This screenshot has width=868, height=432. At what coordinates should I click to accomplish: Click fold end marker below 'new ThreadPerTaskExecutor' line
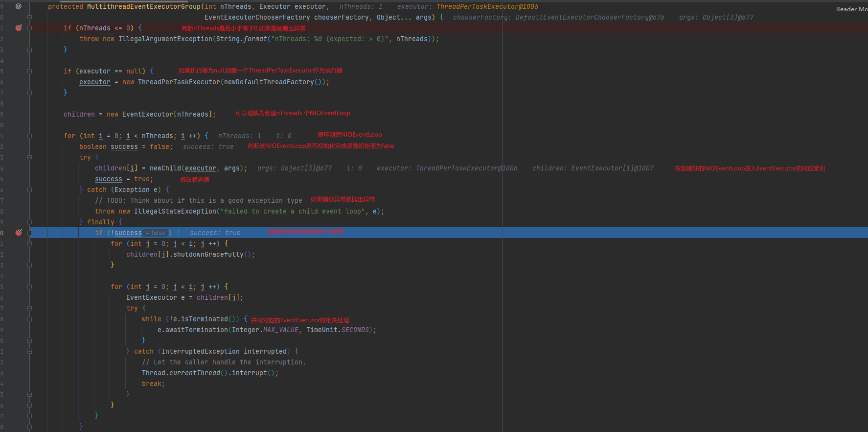coord(29,93)
